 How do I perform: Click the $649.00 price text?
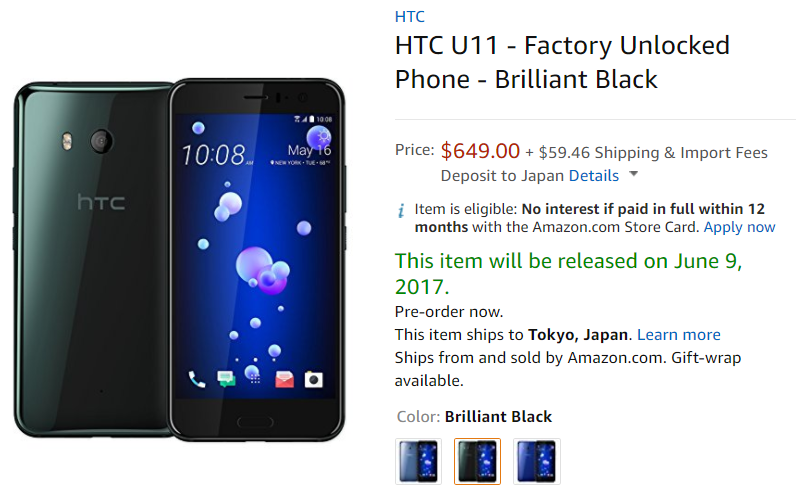click(480, 151)
